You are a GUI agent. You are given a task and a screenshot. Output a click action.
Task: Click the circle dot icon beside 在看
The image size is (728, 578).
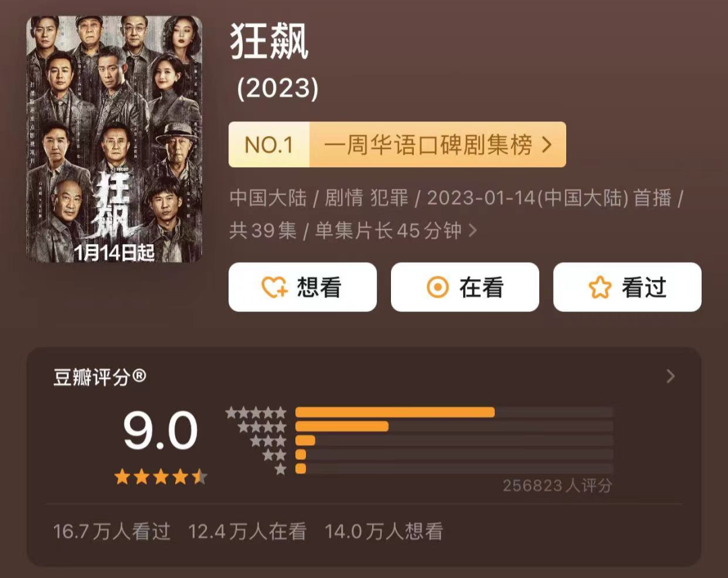[x=437, y=288]
